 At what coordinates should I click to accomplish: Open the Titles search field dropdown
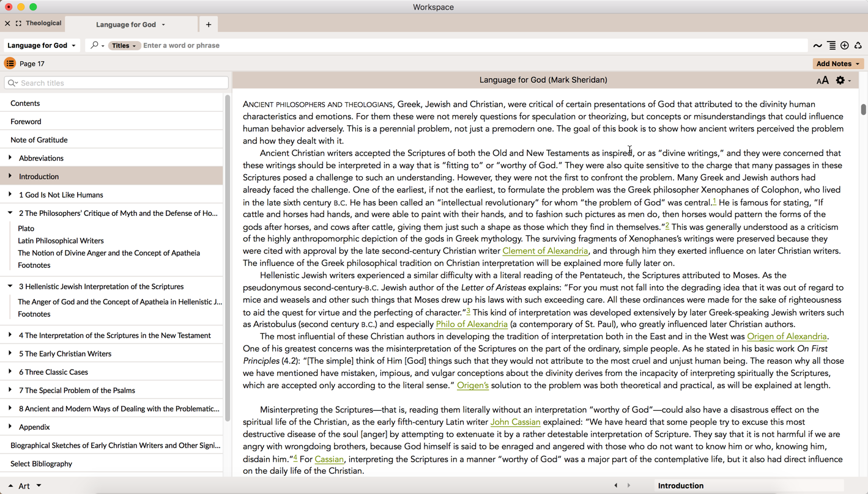[x=124, y=46]
